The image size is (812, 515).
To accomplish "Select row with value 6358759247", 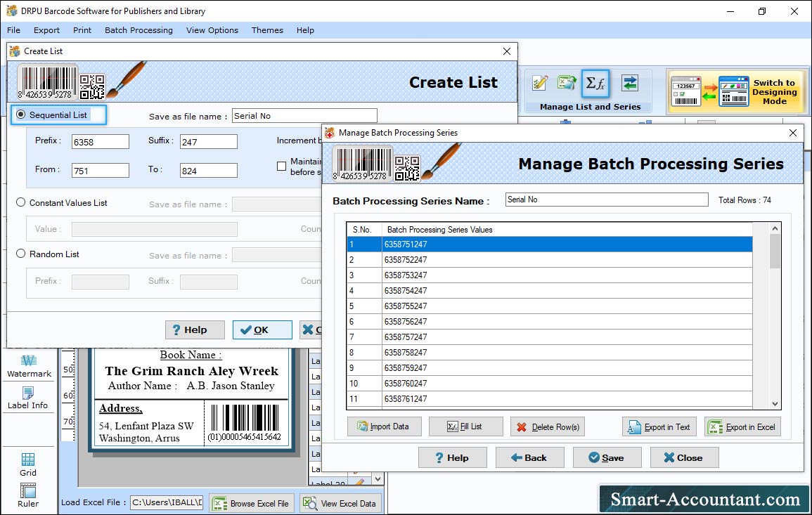I will pyautogui.click(x=550, y=368).
